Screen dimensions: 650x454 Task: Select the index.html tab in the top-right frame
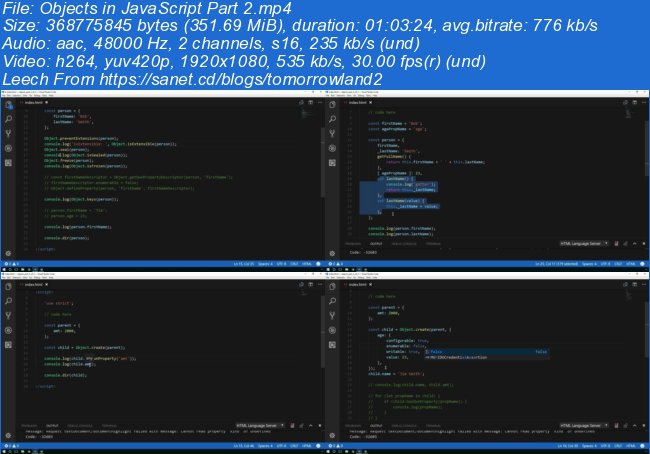(357, 102)
